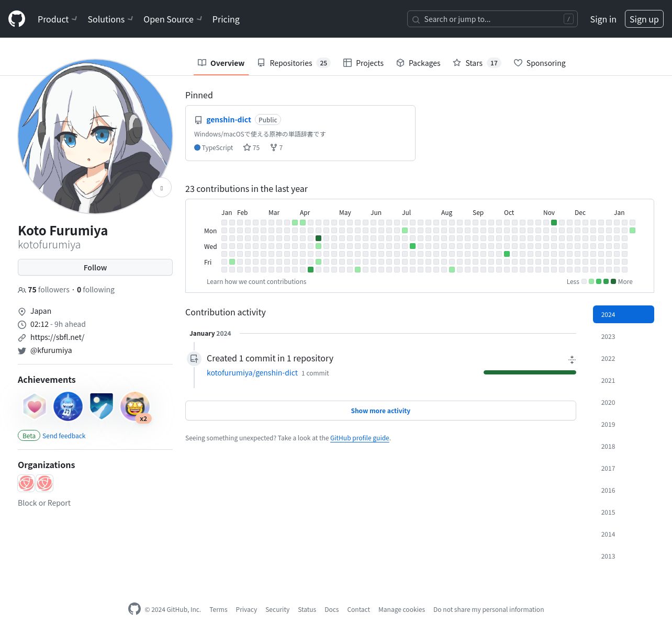
Task: Click Send feedback link
Action: click(x=64, y=436)
